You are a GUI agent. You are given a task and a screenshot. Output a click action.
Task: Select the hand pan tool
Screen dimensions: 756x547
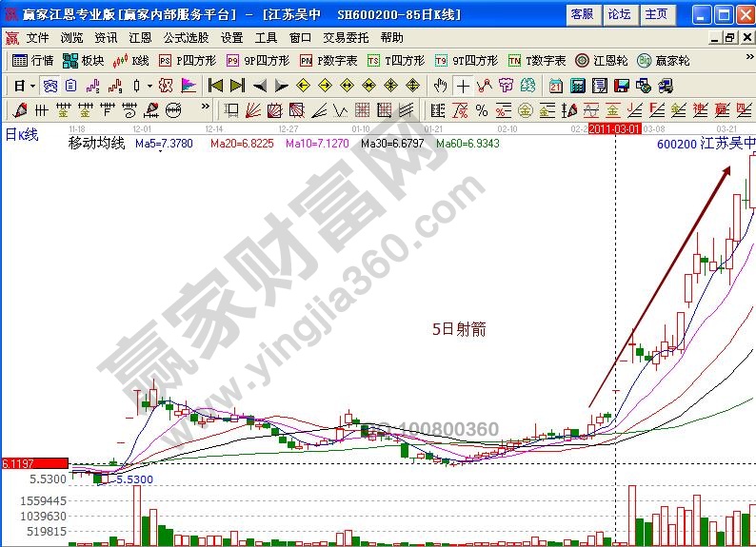(440, 85)
